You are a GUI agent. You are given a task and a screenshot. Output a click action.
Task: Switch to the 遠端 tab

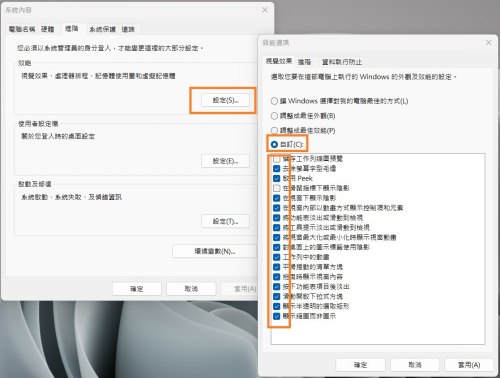pos(128,29)
